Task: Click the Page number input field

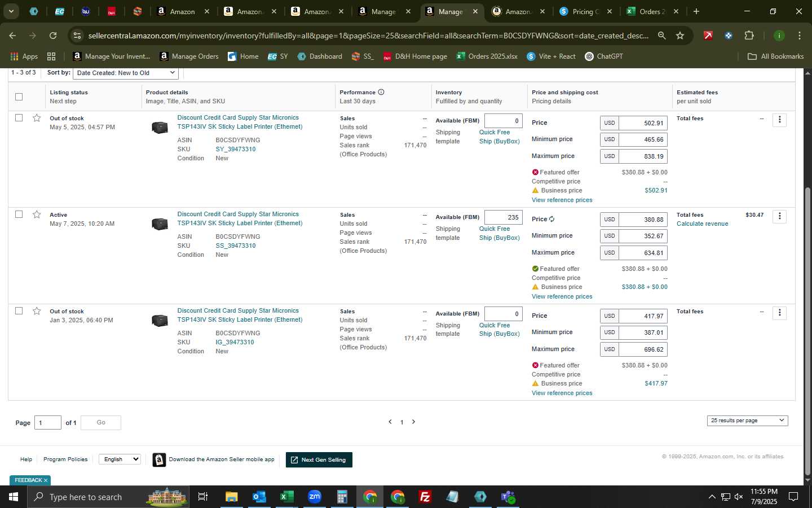Action: click(48, 423)
